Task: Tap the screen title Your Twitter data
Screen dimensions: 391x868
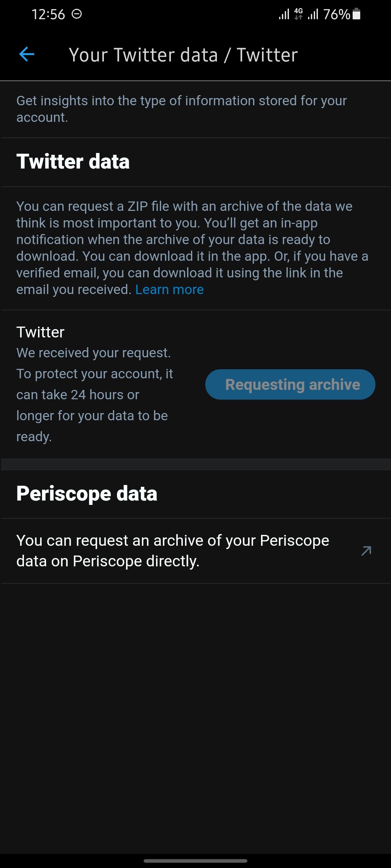Action: 184,55
